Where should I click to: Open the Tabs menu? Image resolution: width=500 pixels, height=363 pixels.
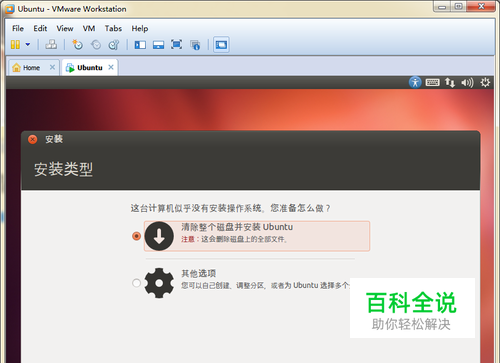113,29
